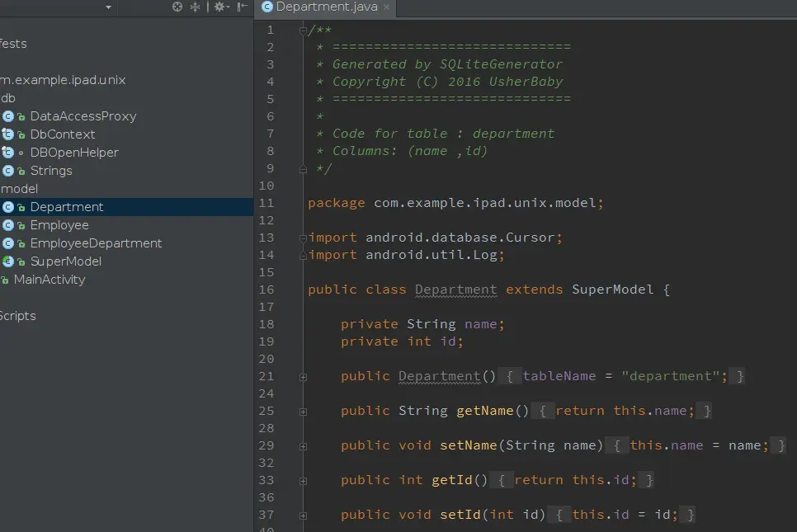Click the SuperModel class icon
The height and width of the screenshot is (532, 797).
click(8, 261)
